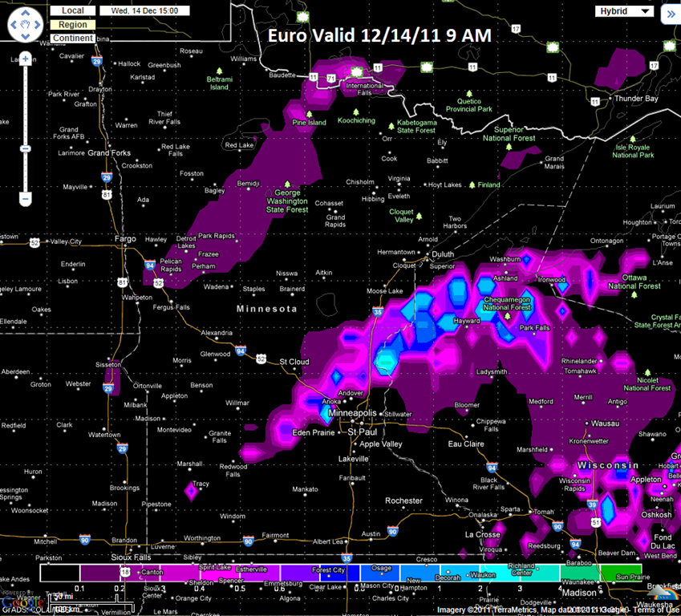Click the Sioux Falls city label
Viewport: 681px width, 616px height.
[131, 557]
